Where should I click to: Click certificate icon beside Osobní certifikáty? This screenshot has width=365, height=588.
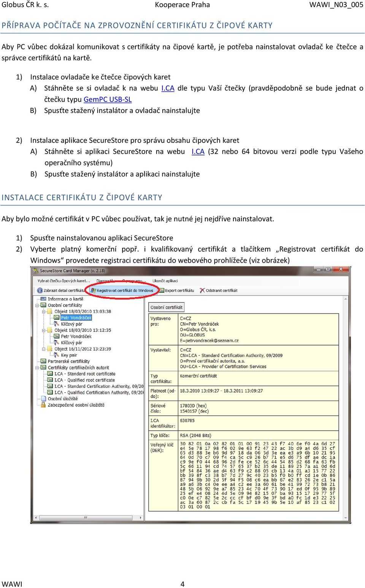pyautogui.click(x=44, y=305)
